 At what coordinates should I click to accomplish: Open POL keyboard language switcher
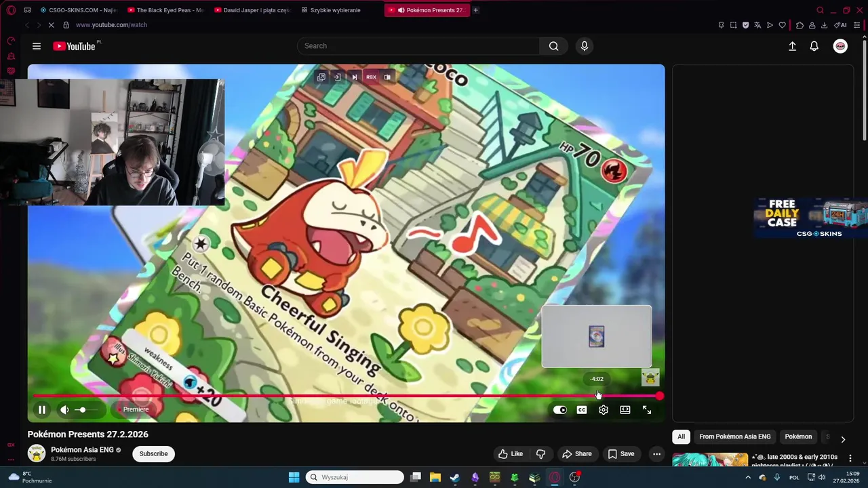pyautogui.click(x=794, y=477)
